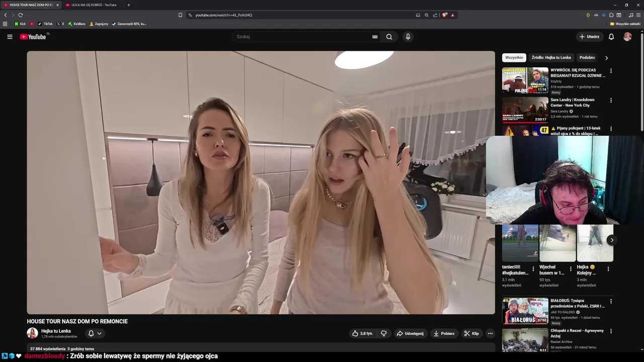This screenshot has height=362, width=644.
Task: Open the Chłopaki z Raszei thumbnail
Action: coord(525,340)
